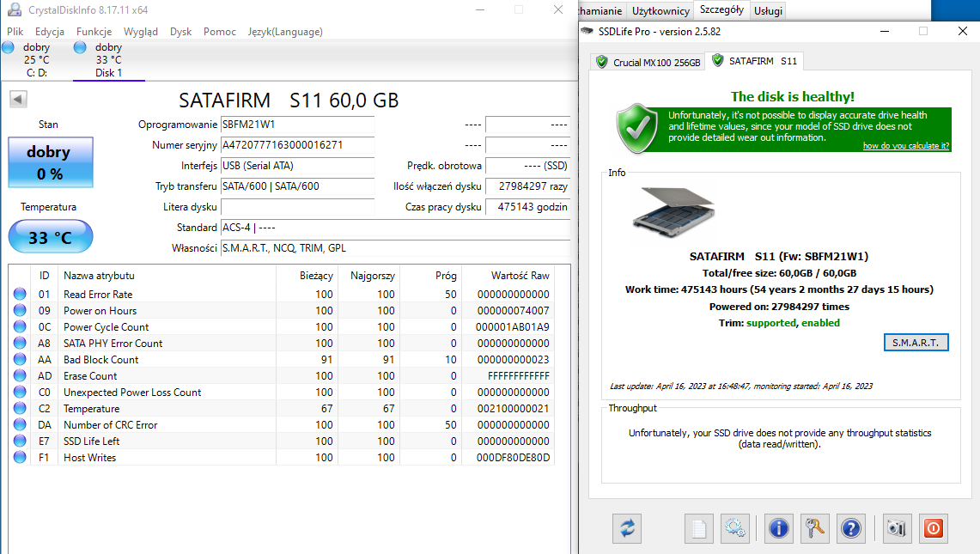980x554 pixels.
Task: Open the report page icon in SSDLife
Action: tap(699, 528)
